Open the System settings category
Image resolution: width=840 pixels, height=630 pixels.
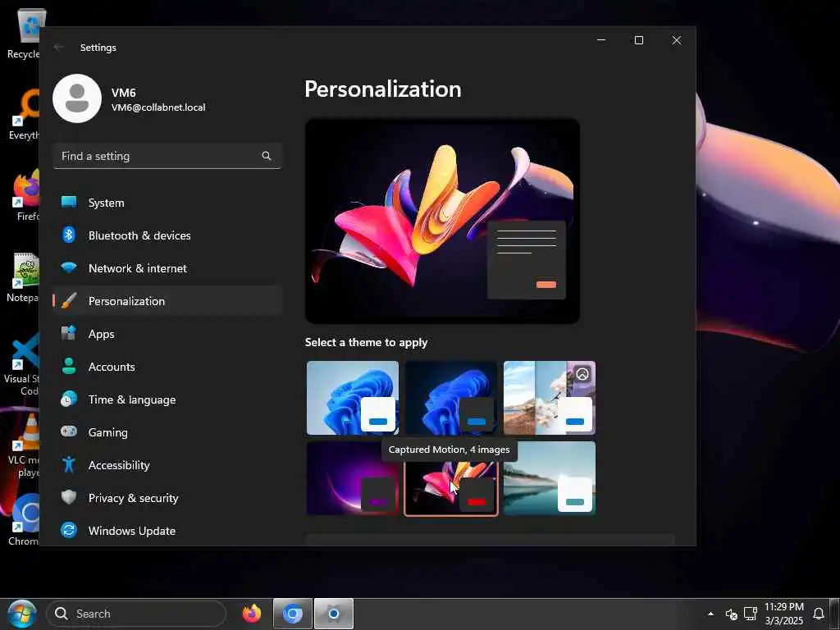(x=167, y=203)
